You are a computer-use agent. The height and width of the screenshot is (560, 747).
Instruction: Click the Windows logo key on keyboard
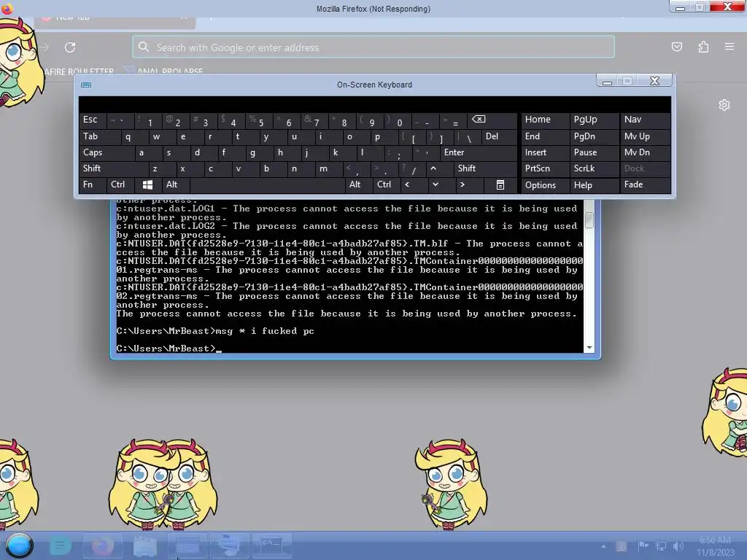click(x=147, y=184)
